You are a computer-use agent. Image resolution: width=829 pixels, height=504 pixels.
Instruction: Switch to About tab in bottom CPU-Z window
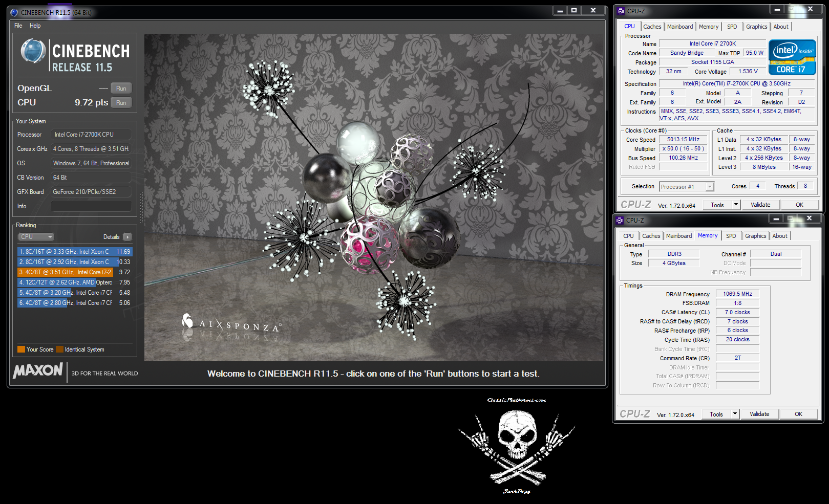780,236
